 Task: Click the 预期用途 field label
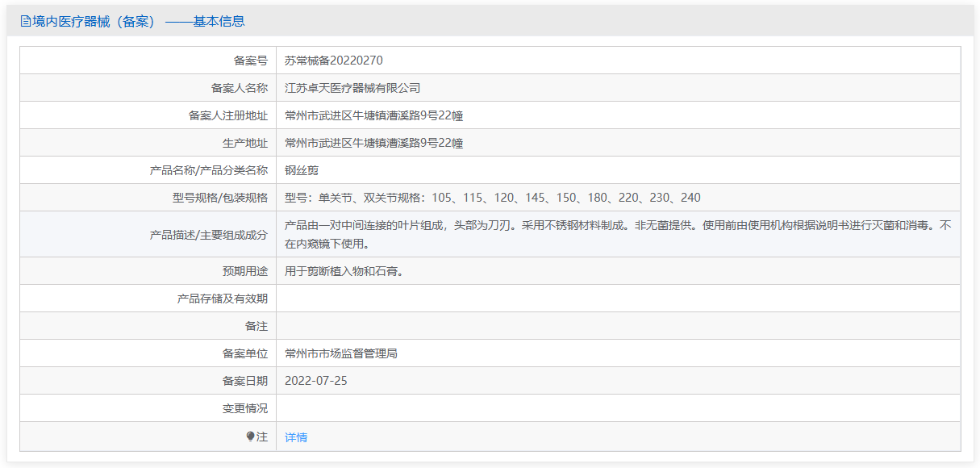click(245, 271)
